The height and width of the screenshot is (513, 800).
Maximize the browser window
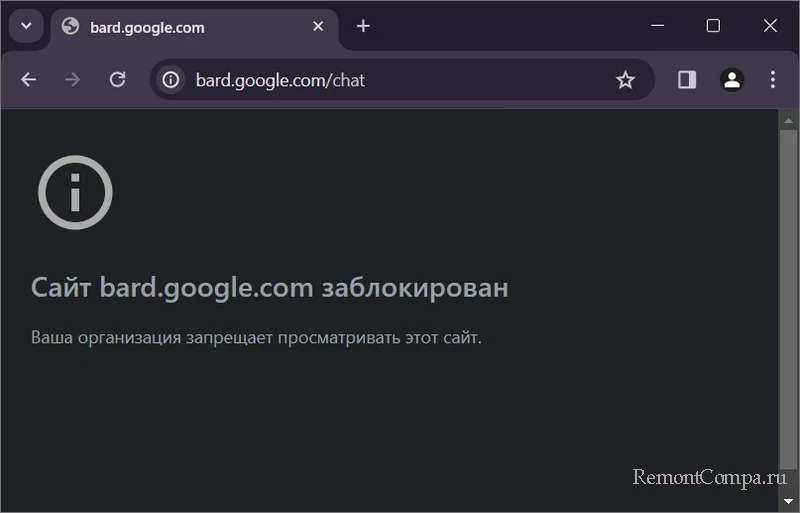pos(713,26)
